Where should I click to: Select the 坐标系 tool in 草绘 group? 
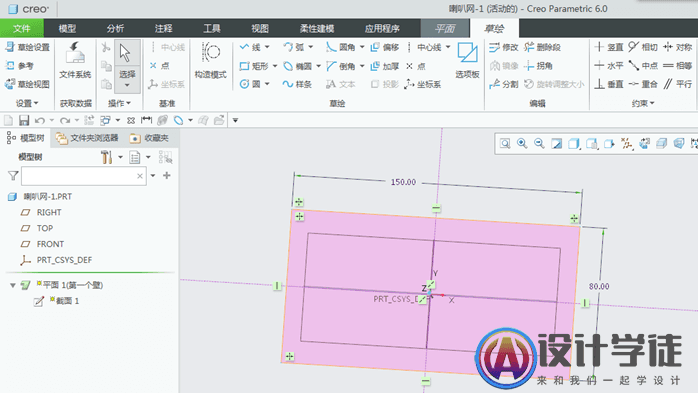point(423,84)
